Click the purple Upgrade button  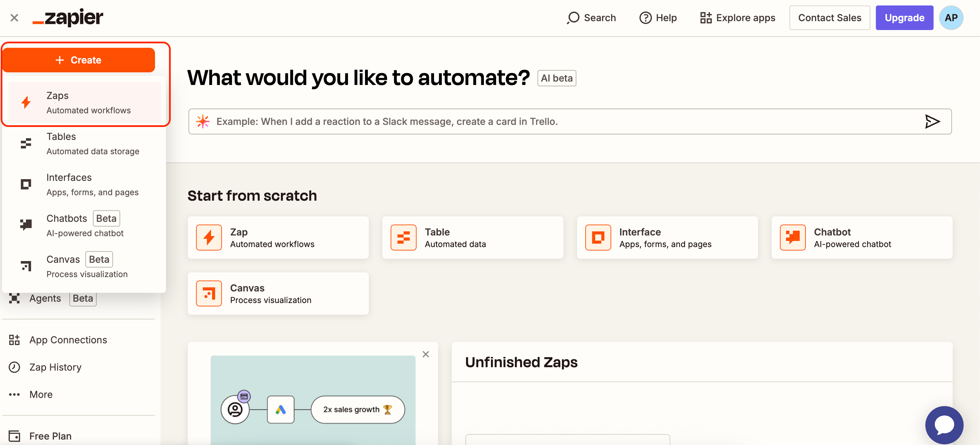904,18
